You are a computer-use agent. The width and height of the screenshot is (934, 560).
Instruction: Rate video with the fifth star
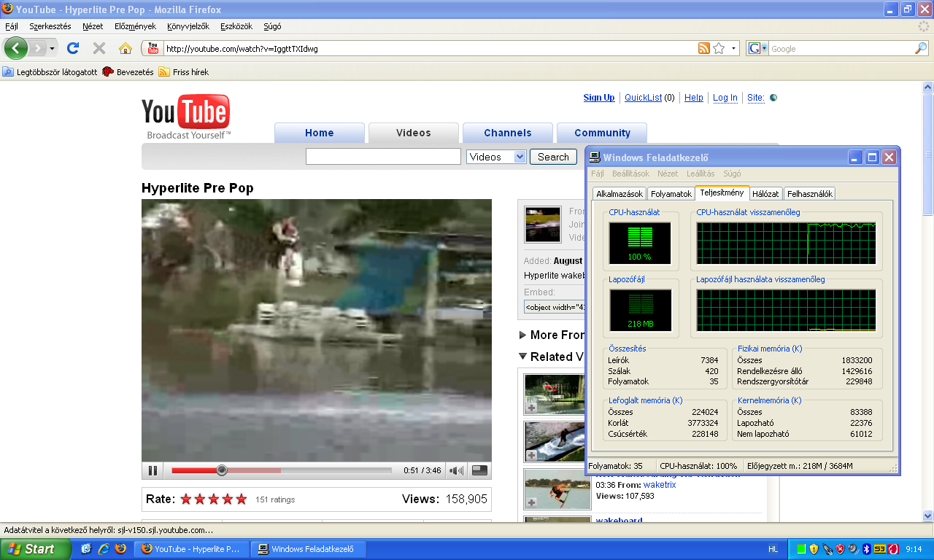coord(242,499)
